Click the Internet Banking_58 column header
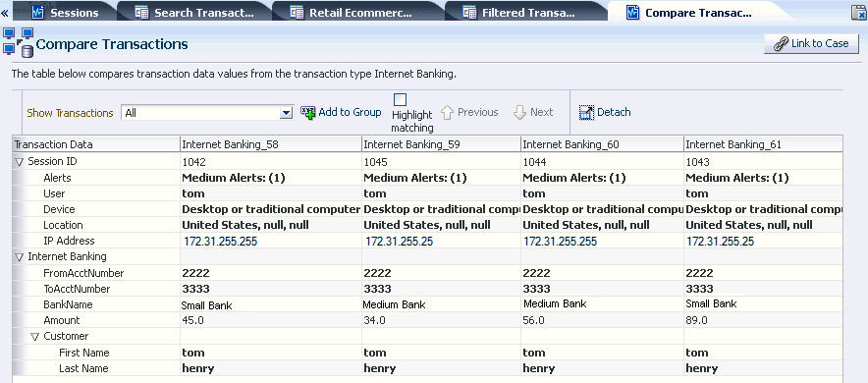868x383 pixels. tap(271, 144)
